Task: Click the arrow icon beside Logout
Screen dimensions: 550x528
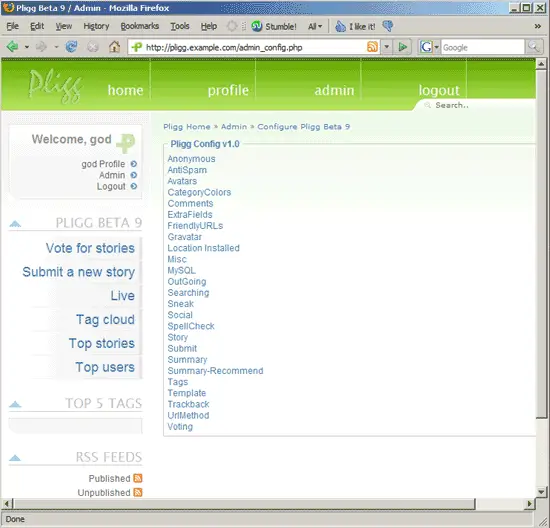Action: pyautogui.click(x=134, y=186)
